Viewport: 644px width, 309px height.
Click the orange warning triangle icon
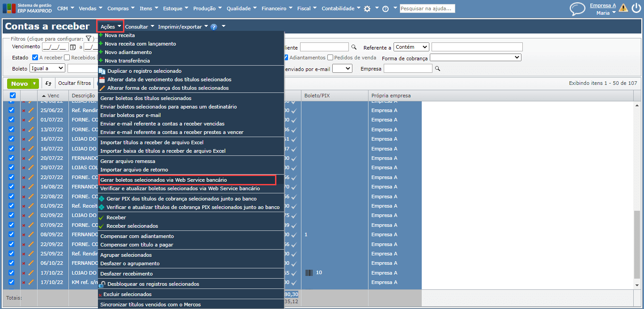pos(623,8)
